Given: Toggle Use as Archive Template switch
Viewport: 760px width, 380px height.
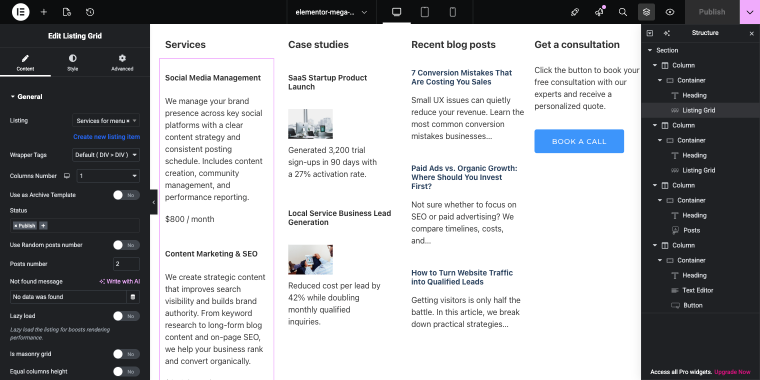Looking at the screenshot, I should coord(126,195).
